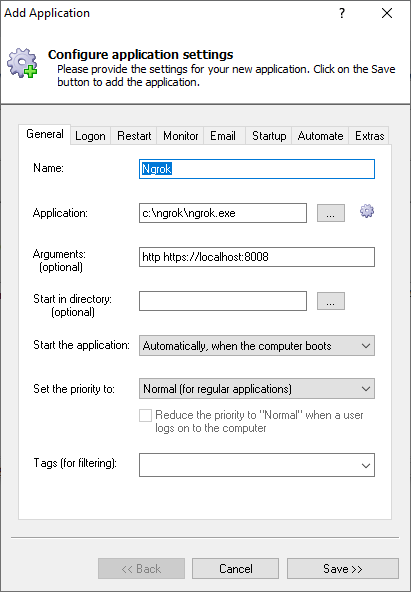This screenshot has width=411, height=592.
Task: Switch to the Monitor tab
Action: point(180,136)
